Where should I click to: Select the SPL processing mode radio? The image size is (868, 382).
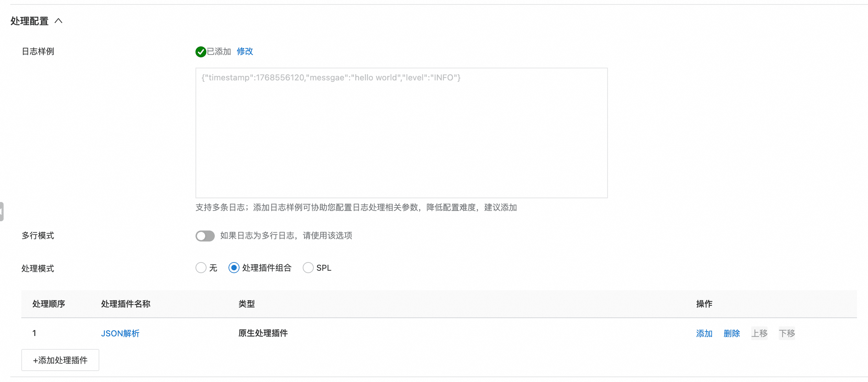pos(308,268)
